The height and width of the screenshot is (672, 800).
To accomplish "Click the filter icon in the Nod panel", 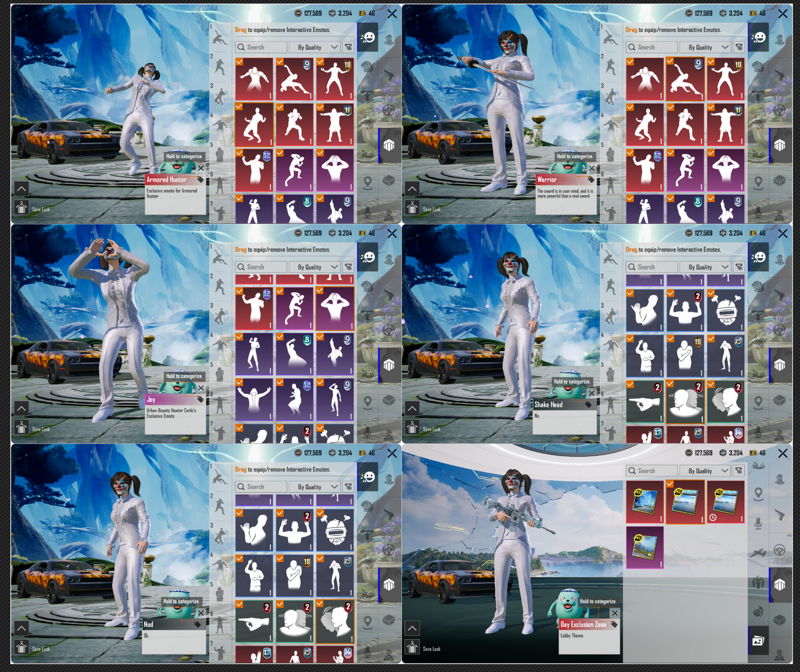I will tap(348, 487).
